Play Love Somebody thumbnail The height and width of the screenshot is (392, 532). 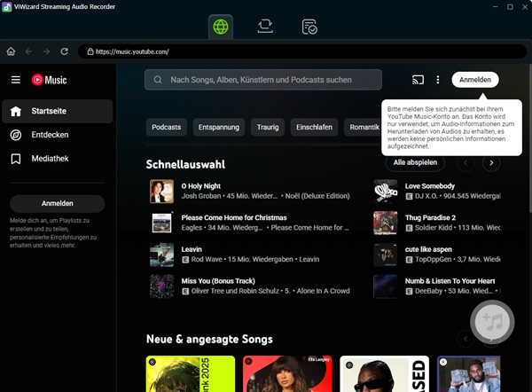point(385,192)
